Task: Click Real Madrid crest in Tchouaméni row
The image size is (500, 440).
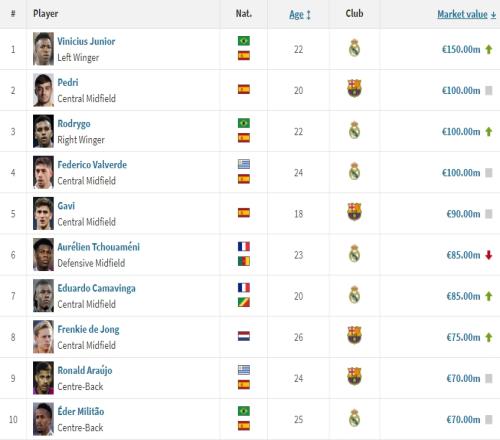Action: pos(354,254)
